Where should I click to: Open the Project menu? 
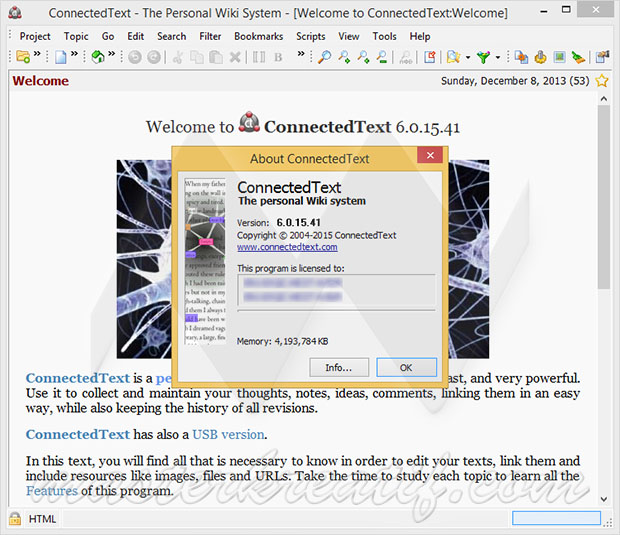(35, 36)
